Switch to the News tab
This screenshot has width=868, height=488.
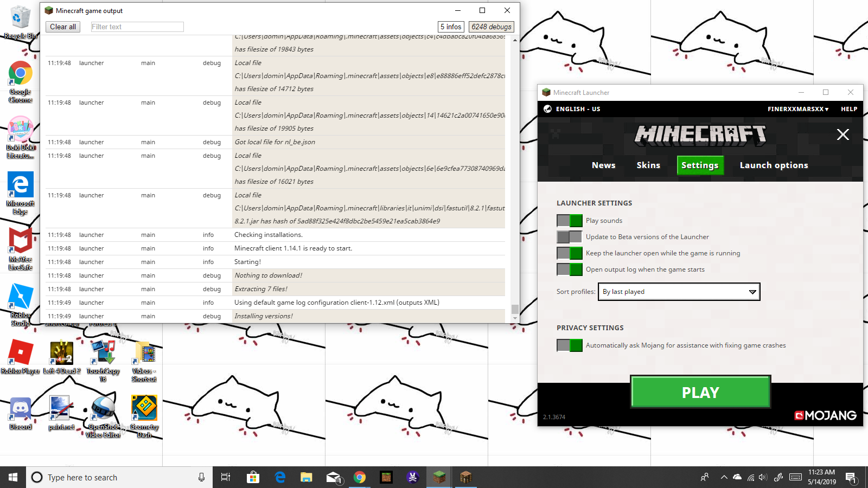pos(604,165)
